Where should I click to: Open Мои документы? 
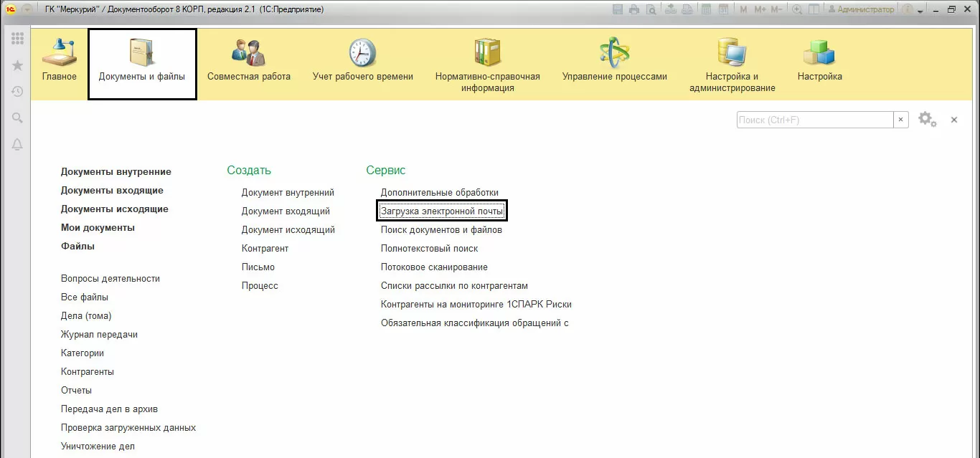coord(98,228)
